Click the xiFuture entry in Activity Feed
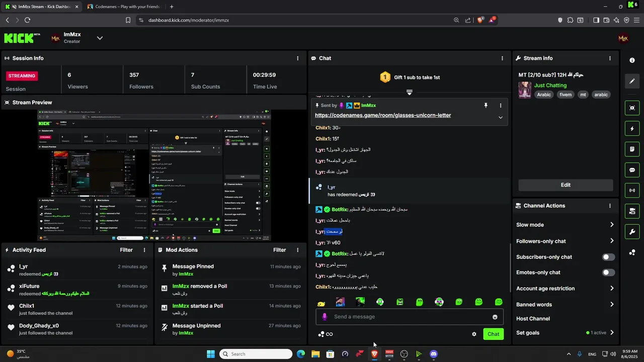This screenshot has width=644, height=362. [77, 290]
